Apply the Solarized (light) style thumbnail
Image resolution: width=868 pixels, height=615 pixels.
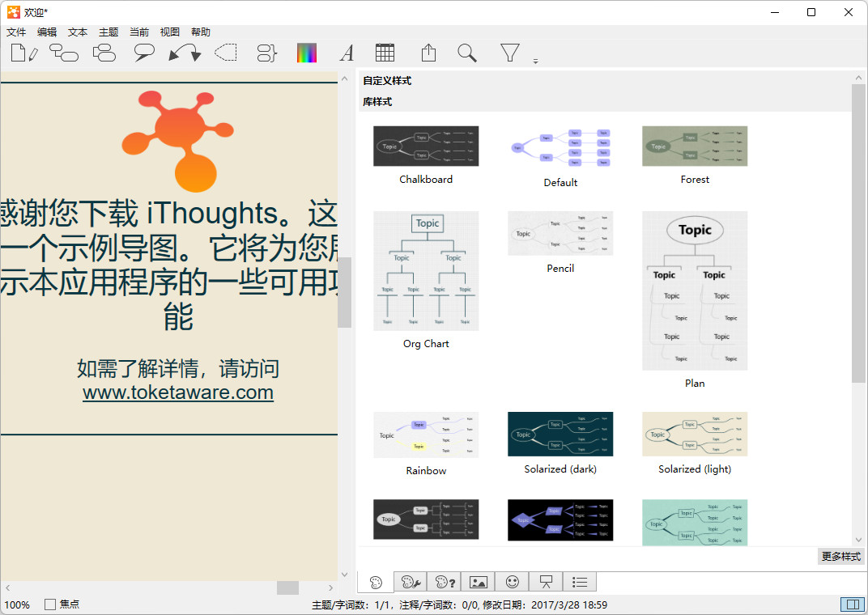point(695,435)
